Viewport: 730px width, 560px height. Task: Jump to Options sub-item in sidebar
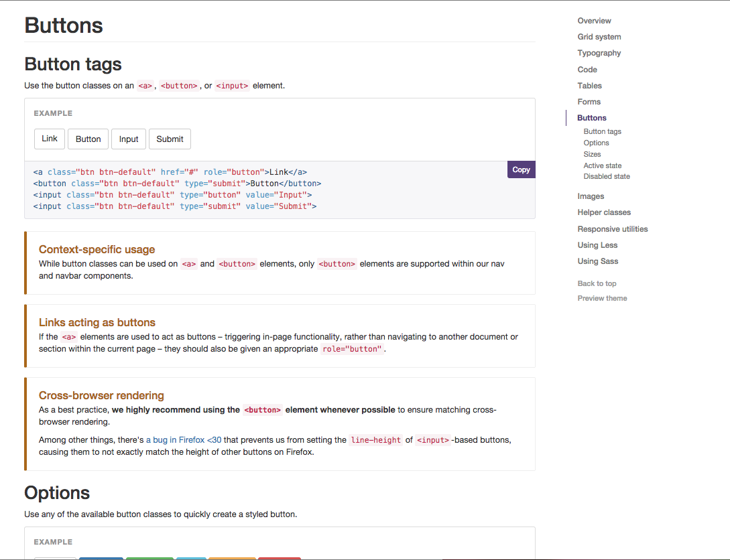597,143
